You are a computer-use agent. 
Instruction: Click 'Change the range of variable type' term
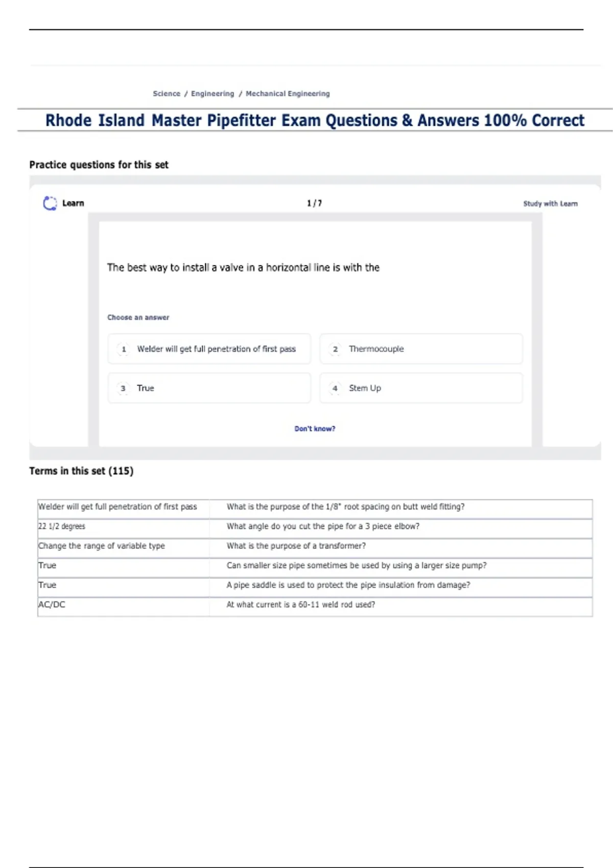[102, 546]
